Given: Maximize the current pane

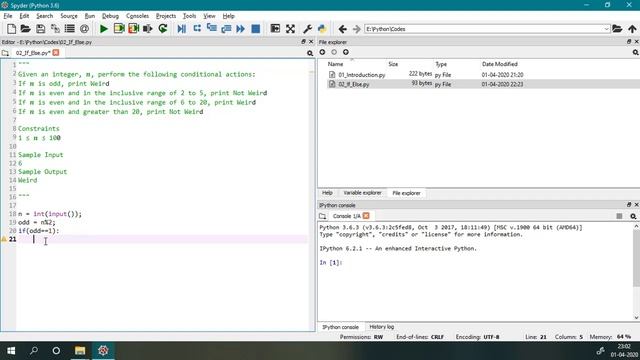Looking at the screenshot, I should pos(275,29).
